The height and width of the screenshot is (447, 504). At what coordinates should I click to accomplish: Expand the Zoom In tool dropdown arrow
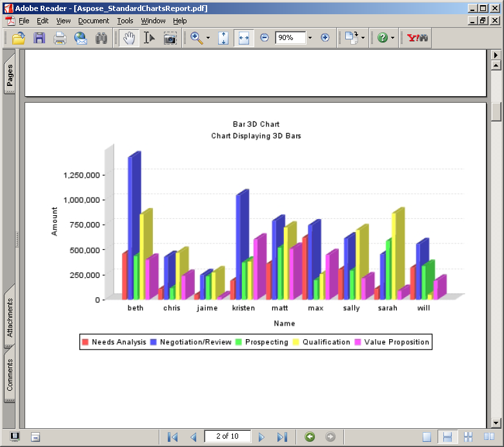pos(208,38)
